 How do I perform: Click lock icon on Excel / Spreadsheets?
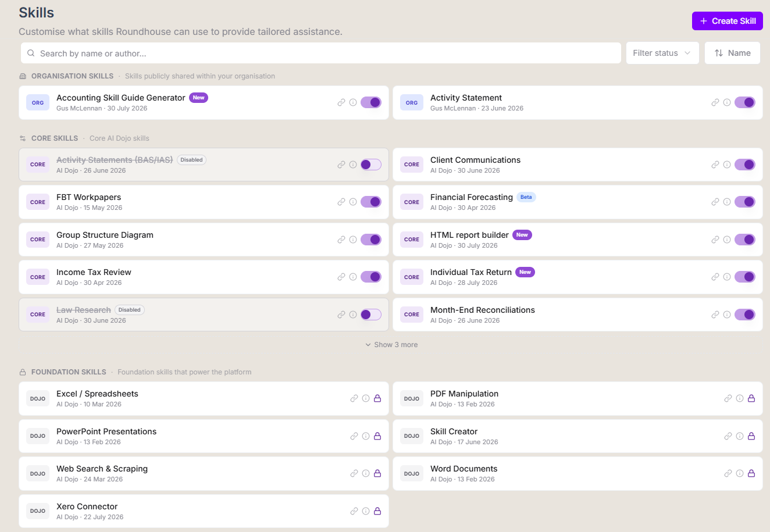coord(377,398)
